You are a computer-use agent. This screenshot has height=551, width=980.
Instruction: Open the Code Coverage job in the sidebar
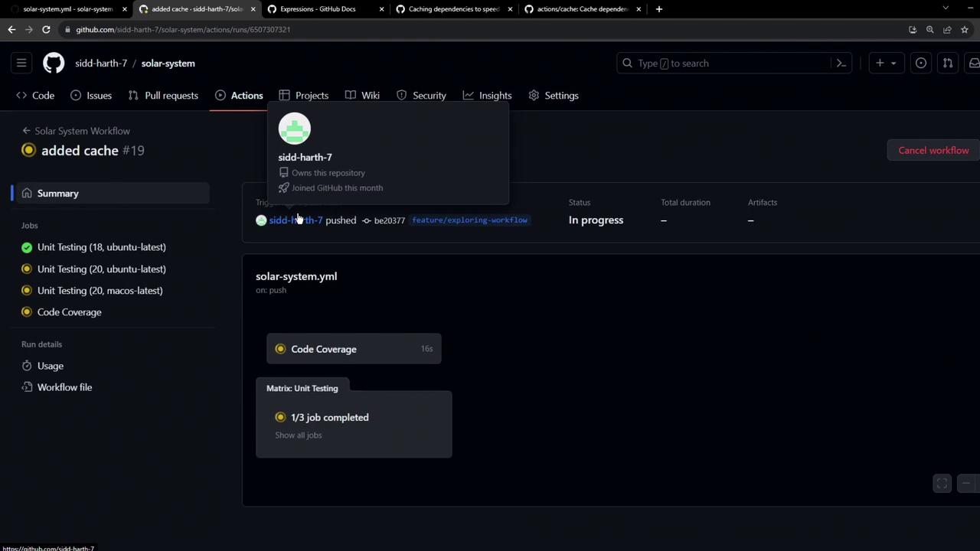click(x=70, y=312)
